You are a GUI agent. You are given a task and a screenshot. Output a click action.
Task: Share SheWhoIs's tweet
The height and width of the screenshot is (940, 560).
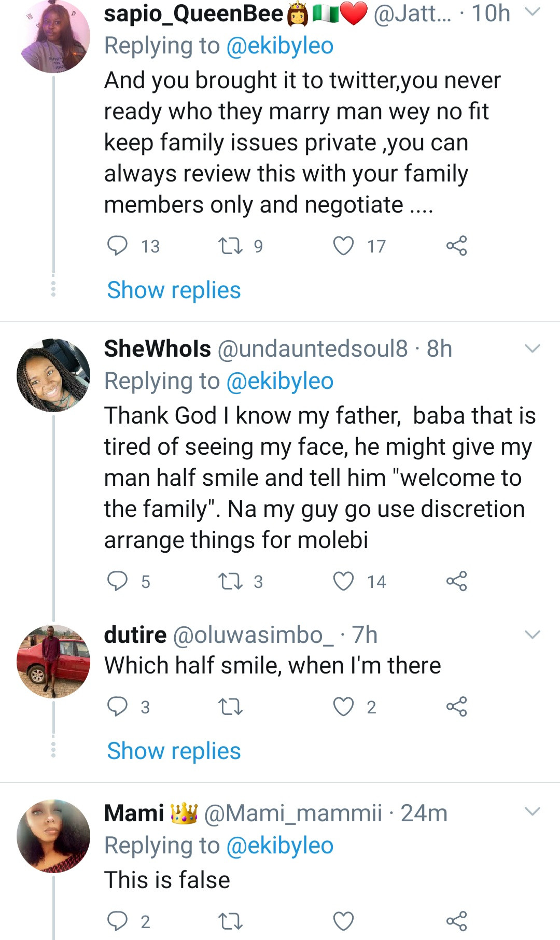[x=456, y=581]
